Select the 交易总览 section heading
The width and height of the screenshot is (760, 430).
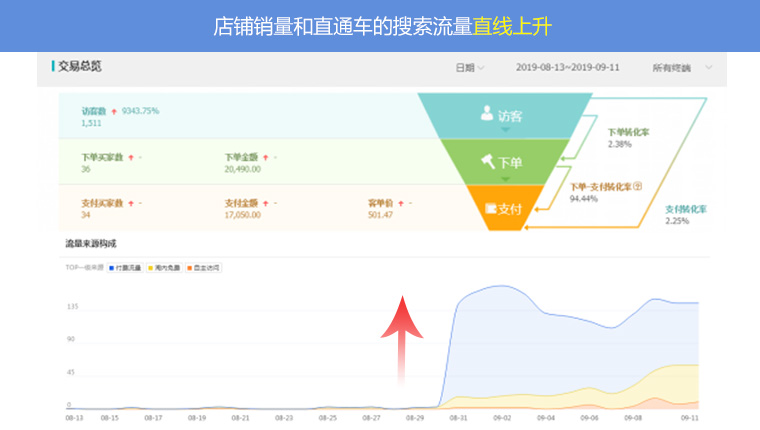(79, 67)
